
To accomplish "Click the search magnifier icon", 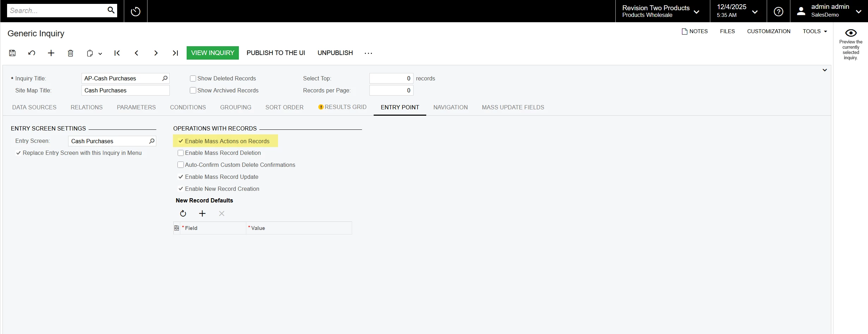I will coord(111,10).
